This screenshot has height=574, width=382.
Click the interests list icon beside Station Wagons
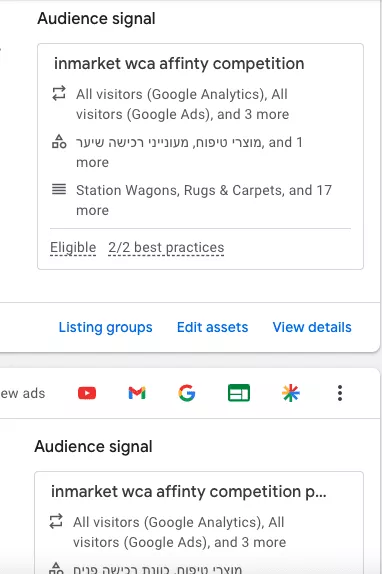pos(59,189)
